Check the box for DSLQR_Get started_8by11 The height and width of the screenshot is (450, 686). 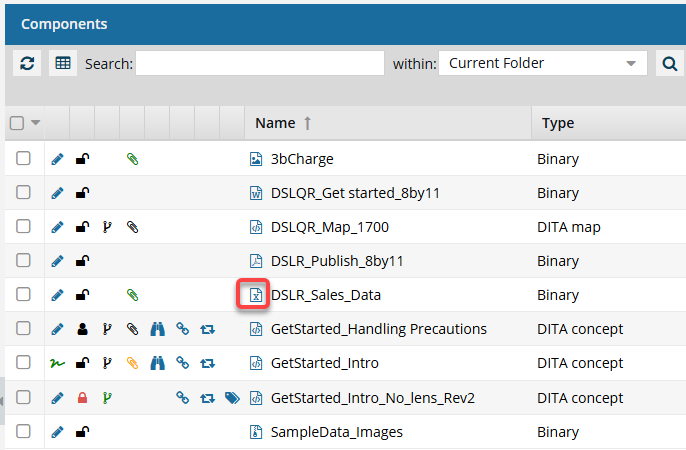(24, 193)
